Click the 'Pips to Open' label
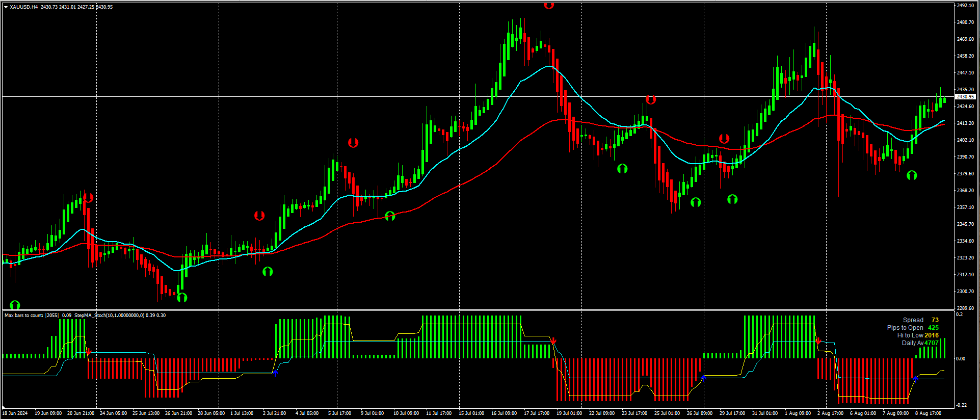The height and width of the screenshot is (420, 980). (x=905, y=328)
